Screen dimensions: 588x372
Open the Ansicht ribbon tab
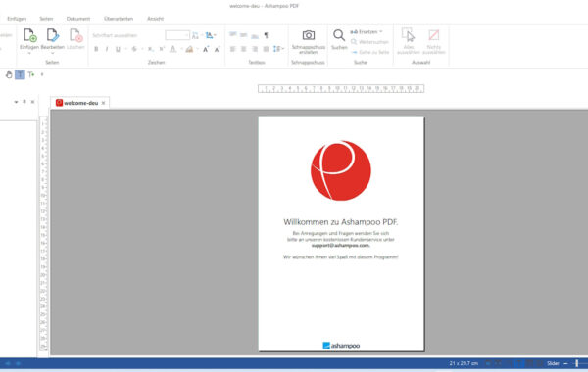pos(155,19)
